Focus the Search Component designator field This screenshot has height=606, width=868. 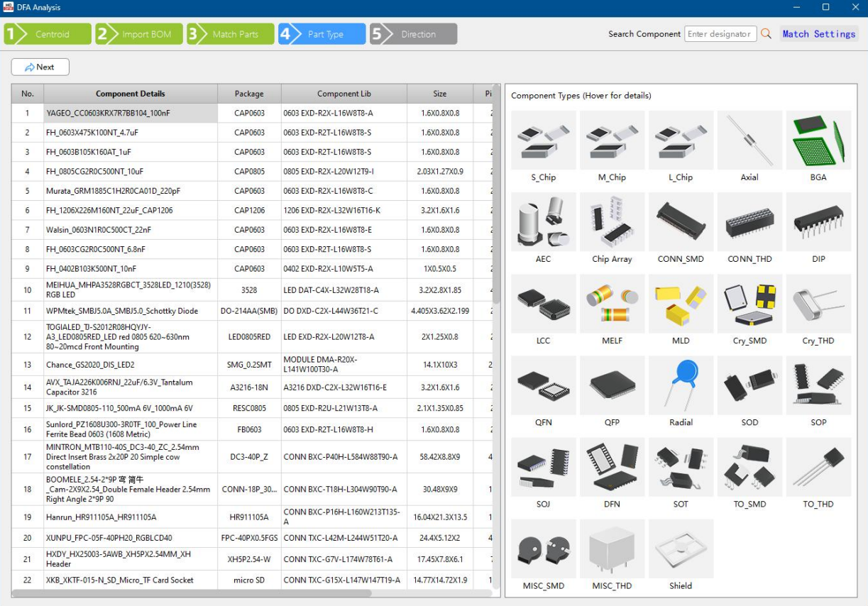tap(720, 34)
